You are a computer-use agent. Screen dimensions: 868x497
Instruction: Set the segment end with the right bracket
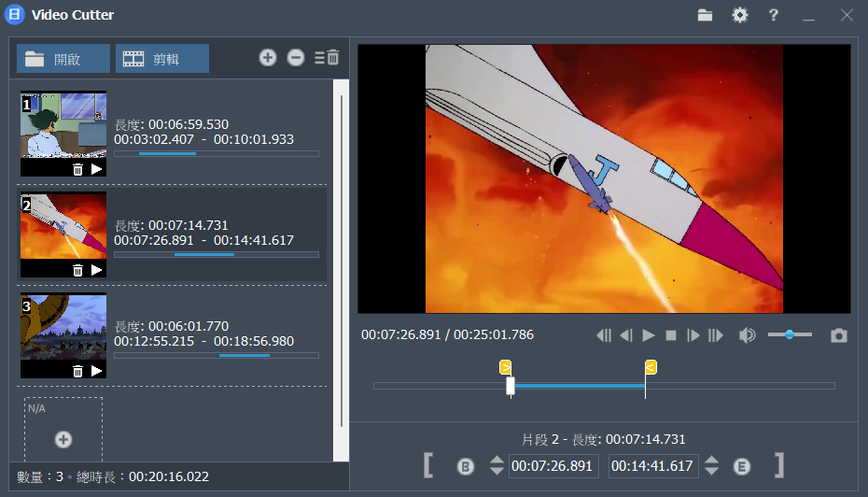(x=779, y=465)
